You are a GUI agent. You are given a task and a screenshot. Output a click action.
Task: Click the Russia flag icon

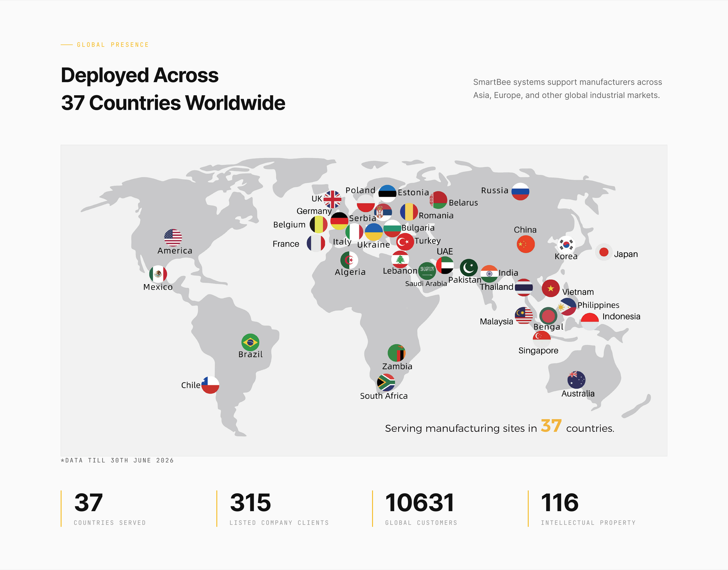point(520,191)
